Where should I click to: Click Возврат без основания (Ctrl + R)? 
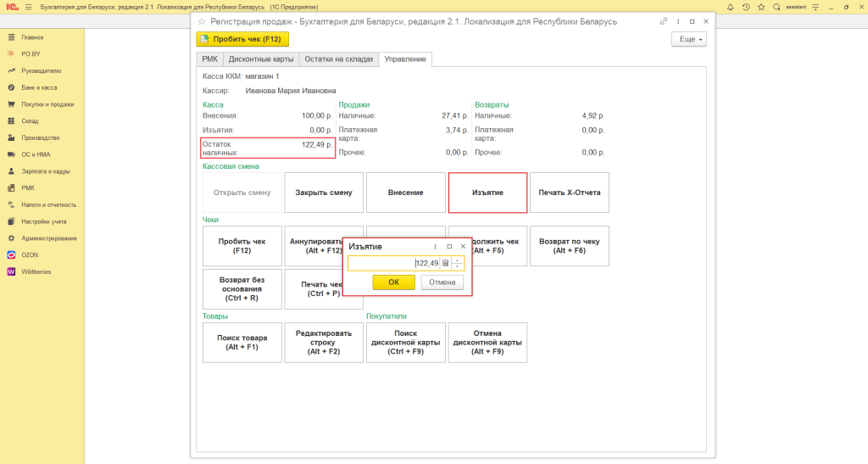[x=242, y=289]
